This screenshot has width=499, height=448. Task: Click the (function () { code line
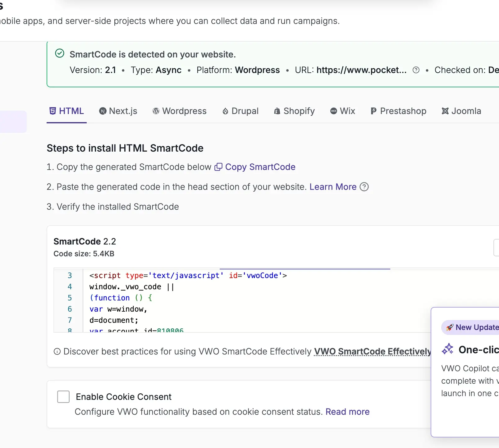tap(121, 298)
